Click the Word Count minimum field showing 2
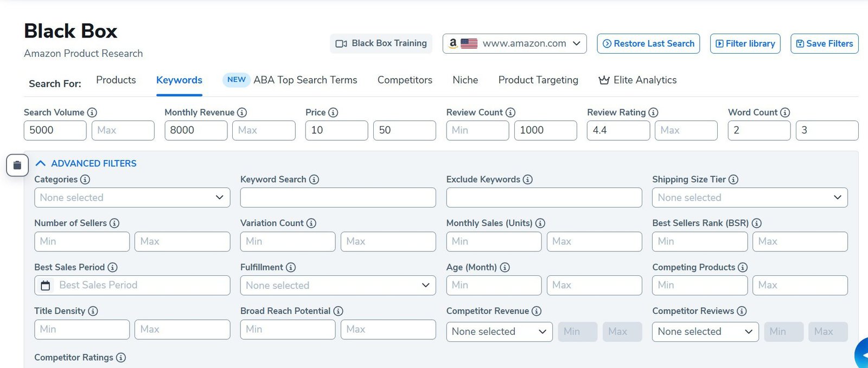Image resolution: width=868 pixels, height=368 pixels. pyautogui.click(x=759, y=131)
